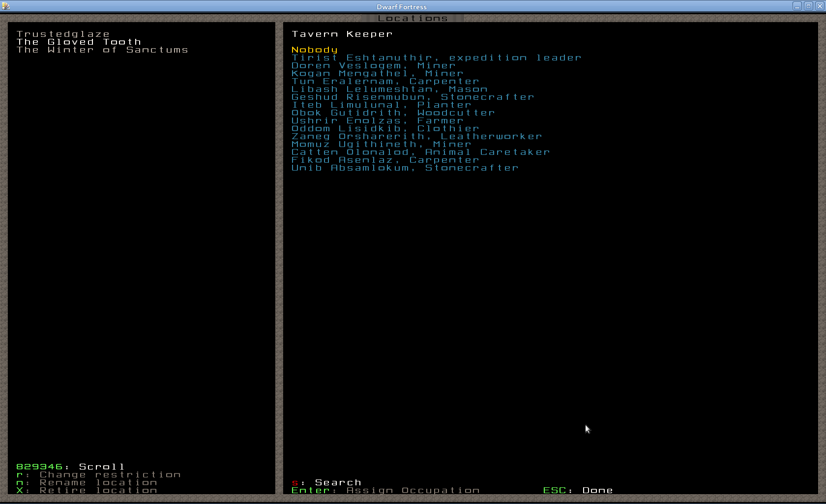
Task: Select Oddom Lisidkib, Clothier
Action: pos(385,129)
